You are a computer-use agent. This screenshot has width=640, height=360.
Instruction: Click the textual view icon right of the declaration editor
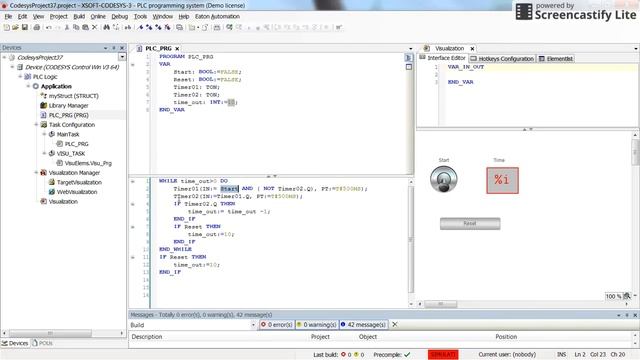pyautogui.click(x=409, y=58)
